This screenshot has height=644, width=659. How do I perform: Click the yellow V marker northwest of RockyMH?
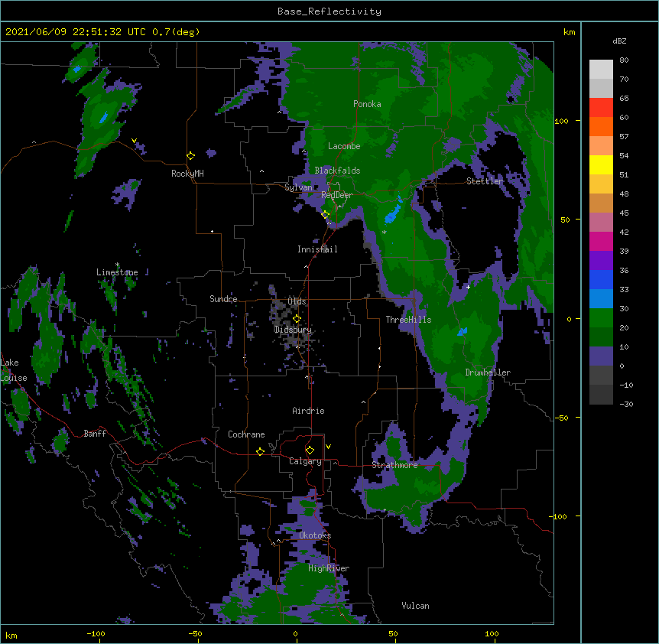pyautogui.click(x=134, y=141)
